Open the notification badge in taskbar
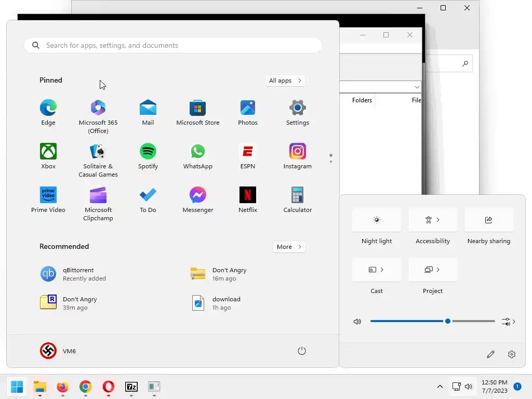The height and width of the screenshot is (399, 532). [517, 386]
